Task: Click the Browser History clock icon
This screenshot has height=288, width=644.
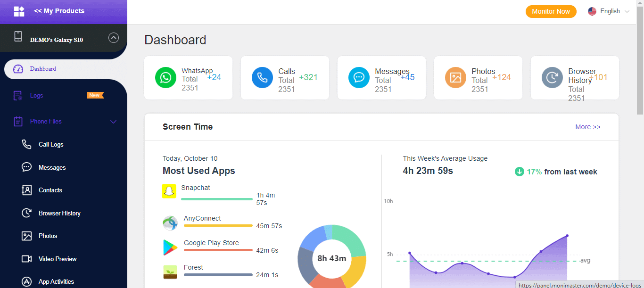Action: pyautogui.click(x=552, y=78)
